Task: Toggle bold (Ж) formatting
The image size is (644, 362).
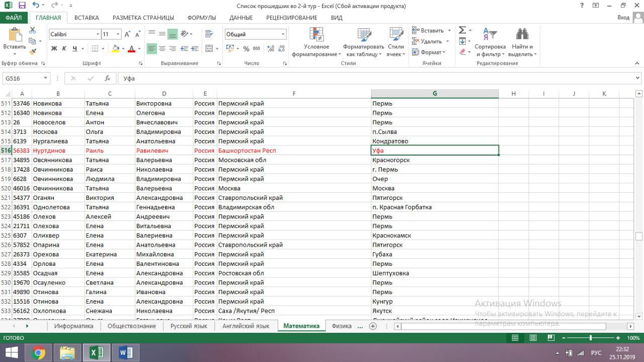Action: 54,49
